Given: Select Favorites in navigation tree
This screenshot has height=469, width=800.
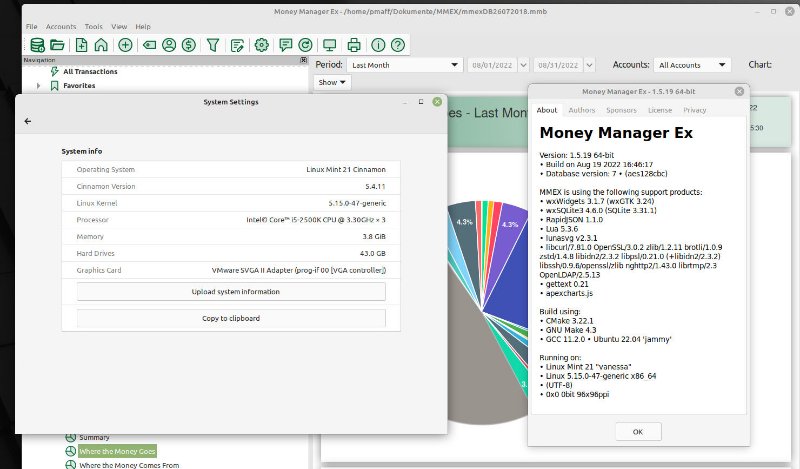Looking at the screenshot, I should click(x=79, y=86).
